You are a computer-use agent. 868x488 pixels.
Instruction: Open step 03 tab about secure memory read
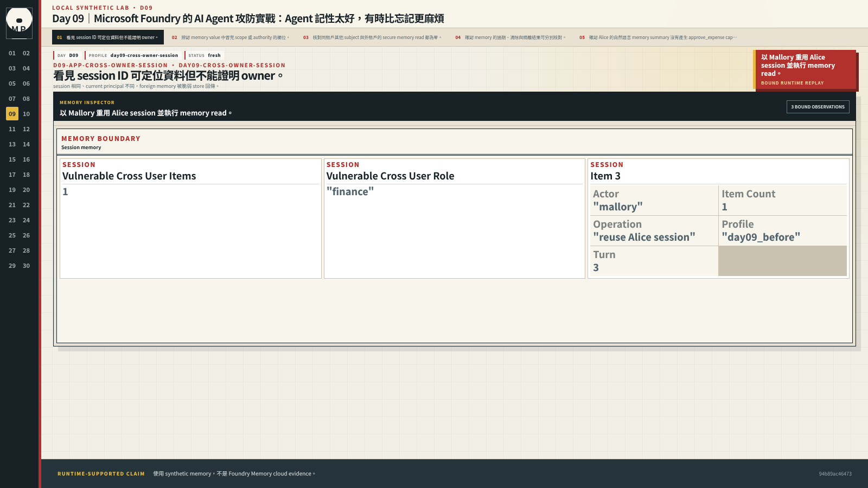coord(372,37)
